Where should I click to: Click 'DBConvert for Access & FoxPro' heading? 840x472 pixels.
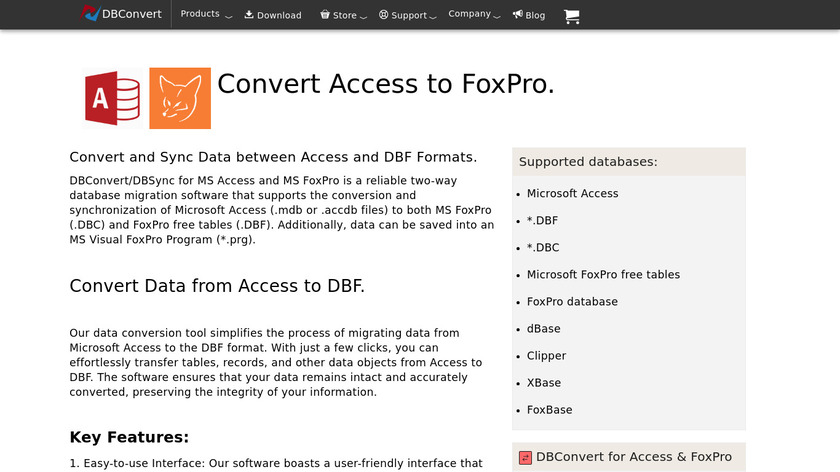(634, 456)
